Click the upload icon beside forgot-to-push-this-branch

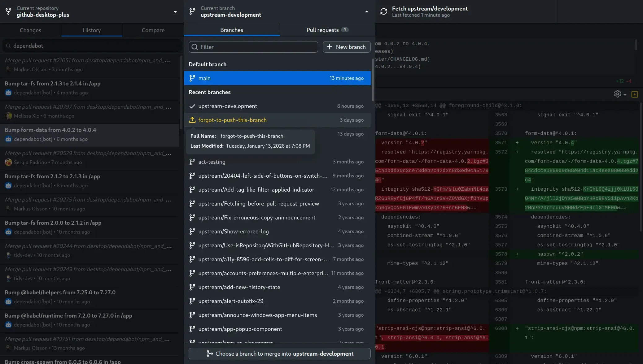click(x=192, y=120)
